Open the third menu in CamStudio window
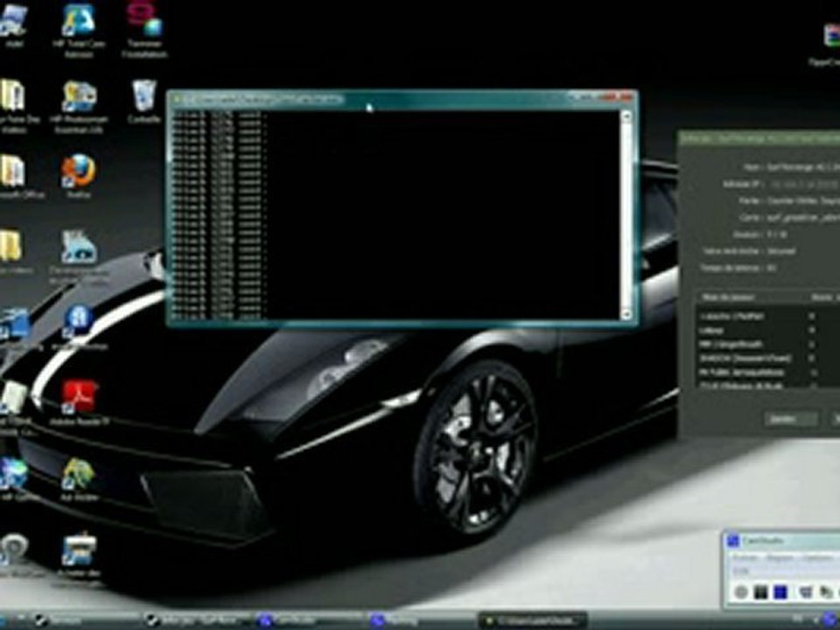 pyautogui.click(x=817, y=557)
